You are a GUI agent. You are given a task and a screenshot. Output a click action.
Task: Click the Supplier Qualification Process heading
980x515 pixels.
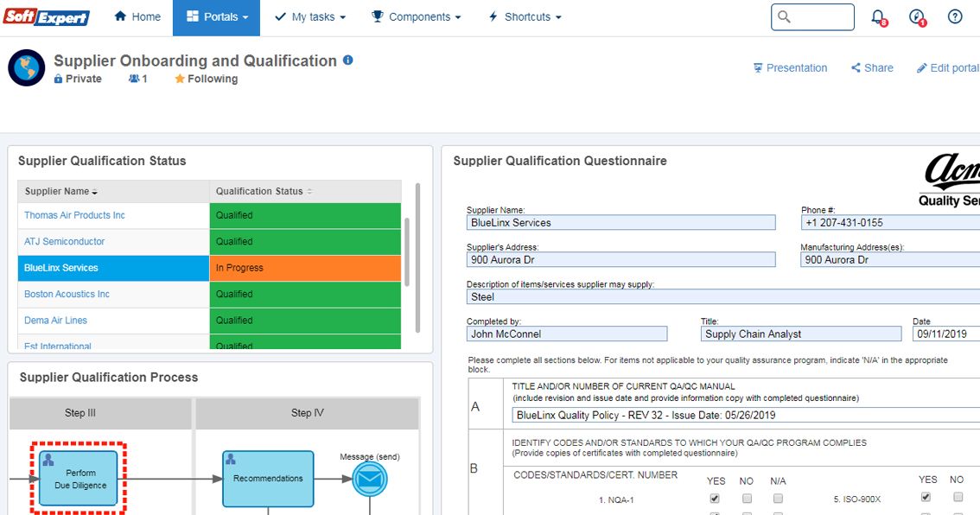click(109, 378)
